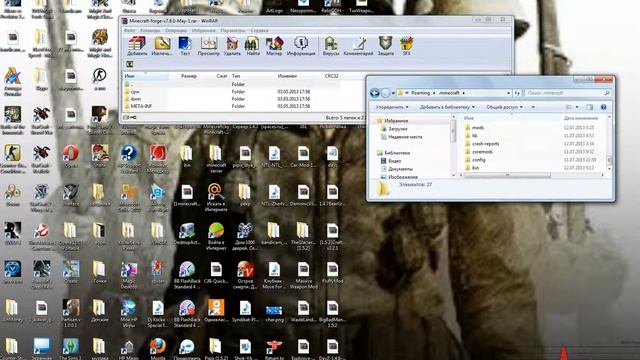
Task: Open Параметры menu in WinRAR
Action: tap(233, 31)
